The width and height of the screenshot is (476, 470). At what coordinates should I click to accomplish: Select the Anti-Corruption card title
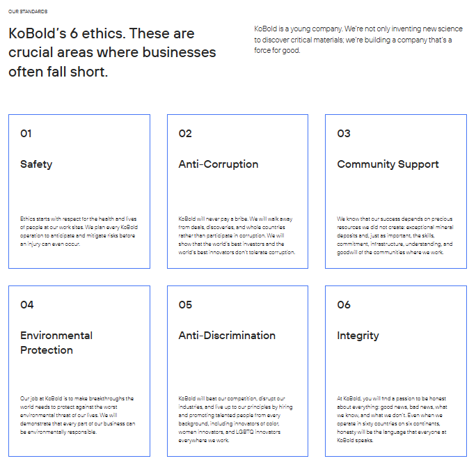tap(218, 164)
